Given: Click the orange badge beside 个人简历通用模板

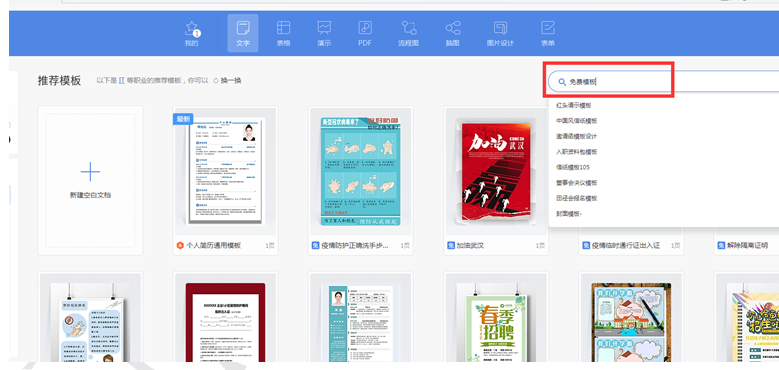Looking at the screenshot, I should pos(180,245).
